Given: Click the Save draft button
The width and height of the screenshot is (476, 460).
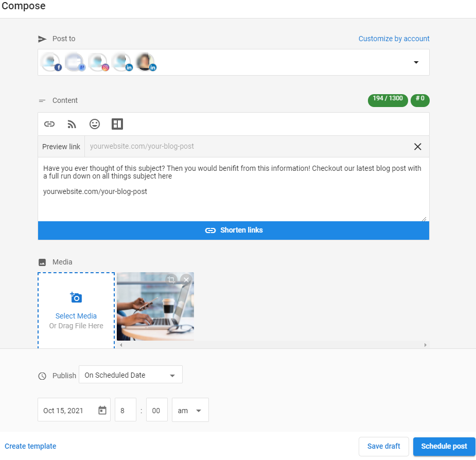Looking at the screenshot, I should [x=384, y=446].
